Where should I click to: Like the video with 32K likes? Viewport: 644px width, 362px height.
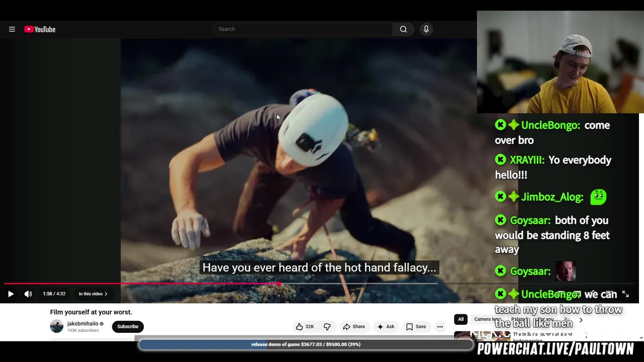point(305,327)
